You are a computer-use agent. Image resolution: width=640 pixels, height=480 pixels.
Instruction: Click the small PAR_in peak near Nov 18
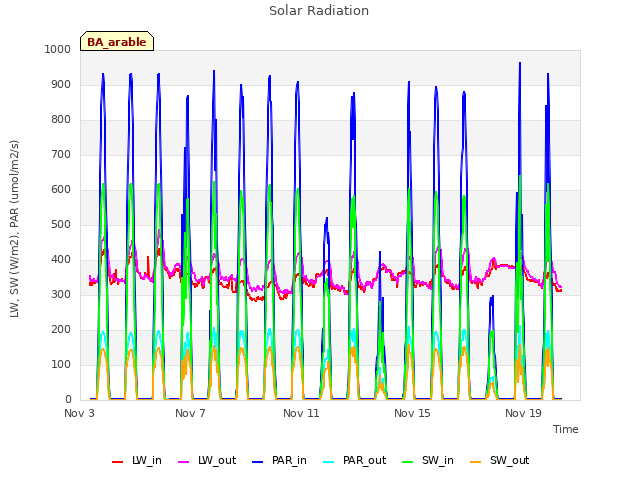[x=492, y=298]
